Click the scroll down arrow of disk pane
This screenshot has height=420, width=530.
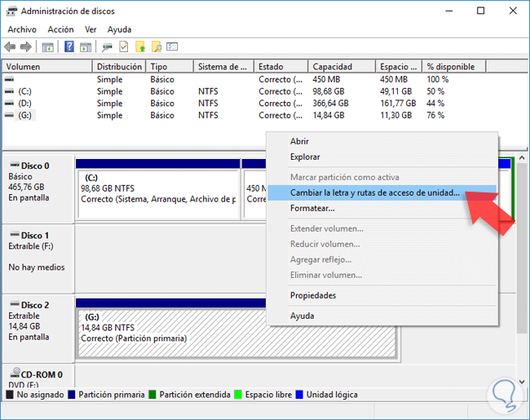point(522,382)
